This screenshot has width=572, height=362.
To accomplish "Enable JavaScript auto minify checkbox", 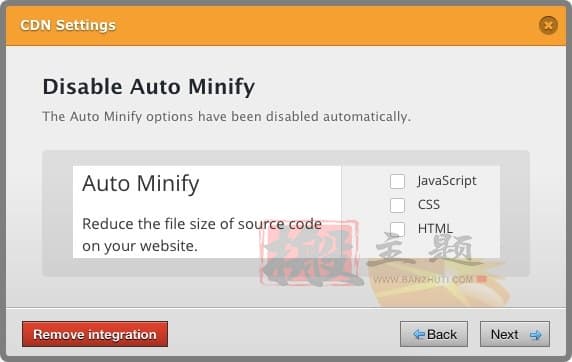I will [397, 181].
